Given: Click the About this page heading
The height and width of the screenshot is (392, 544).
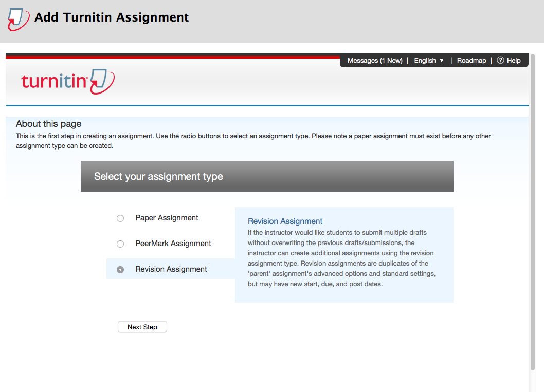Looking at the screenshot, I should [x=48, y=124].
